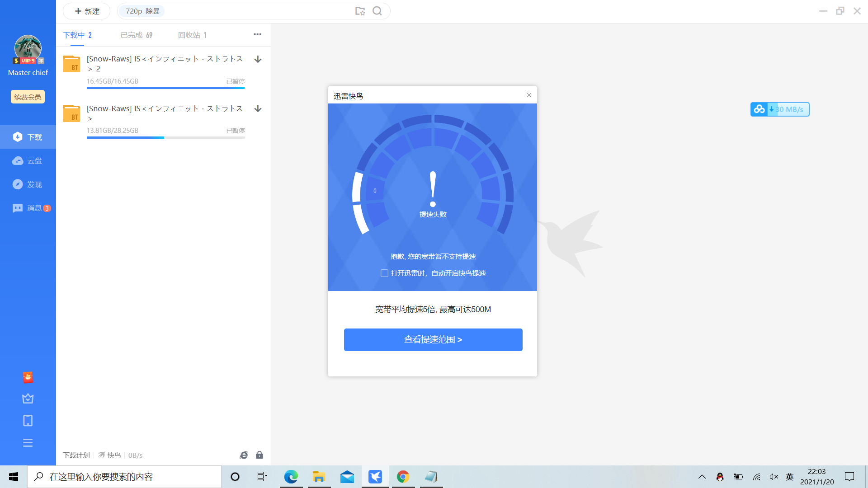
Task: Click the progress bar of 13.81GB/28.25GB task
Action: click(x=166, y=137)
